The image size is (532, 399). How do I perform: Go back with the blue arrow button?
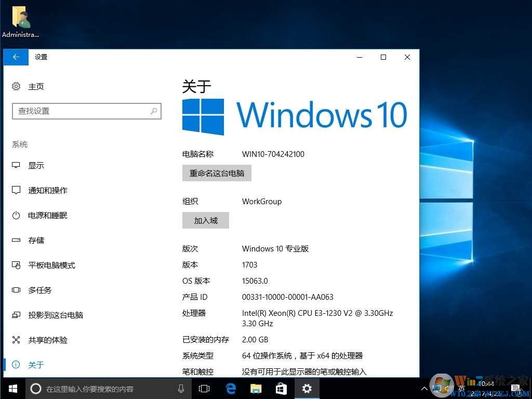[x=16, y=57]
